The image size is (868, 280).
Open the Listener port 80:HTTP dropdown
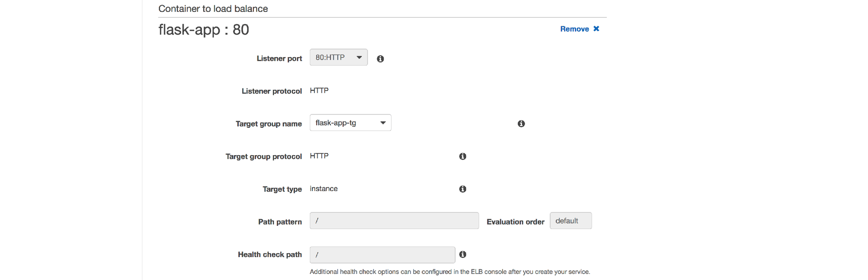pyautogui.click(x=339, y=57)
